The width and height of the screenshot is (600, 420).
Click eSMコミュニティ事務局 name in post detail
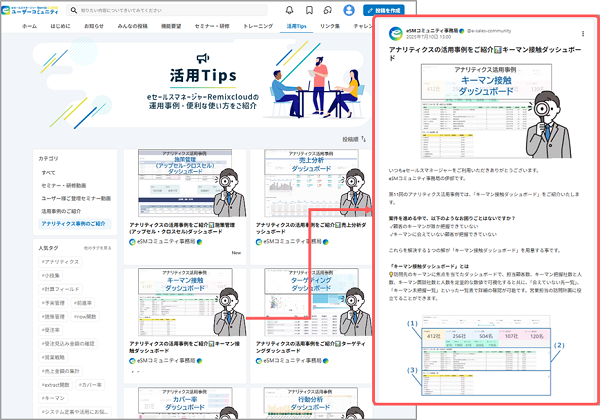click(x=432, y=31)
